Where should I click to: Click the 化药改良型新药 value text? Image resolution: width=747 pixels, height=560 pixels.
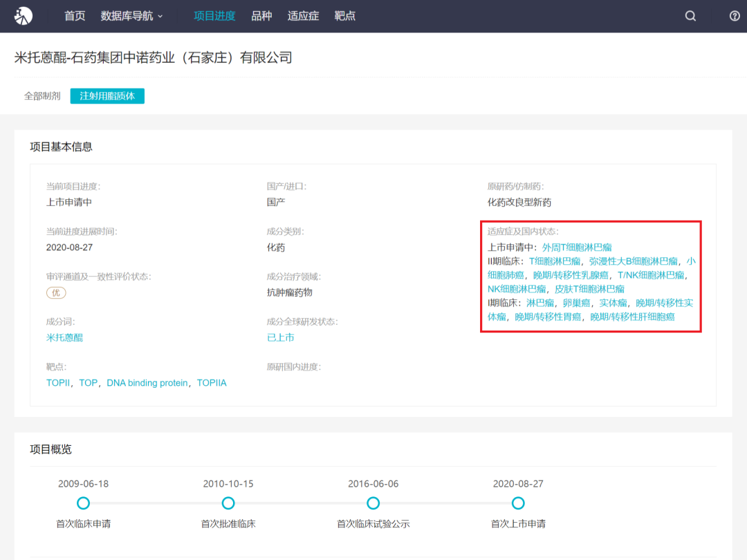[519, 202]
